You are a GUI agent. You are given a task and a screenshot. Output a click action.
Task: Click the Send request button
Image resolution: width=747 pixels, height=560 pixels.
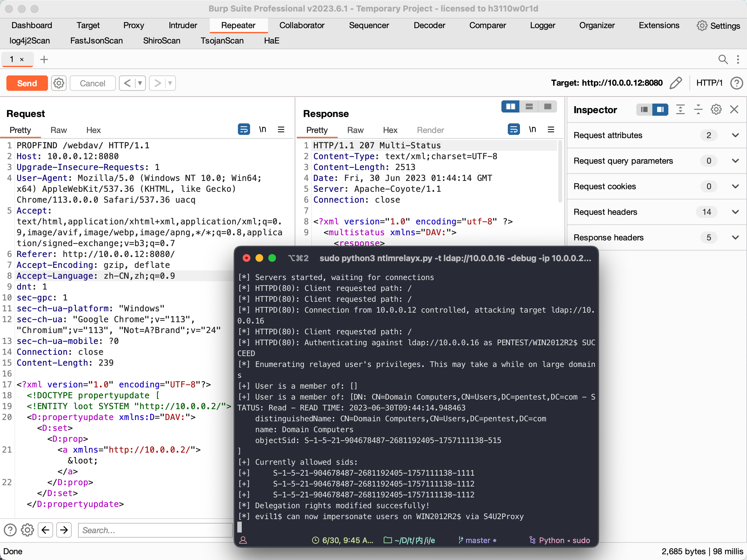pyautogui.click(x=27, y=83)
